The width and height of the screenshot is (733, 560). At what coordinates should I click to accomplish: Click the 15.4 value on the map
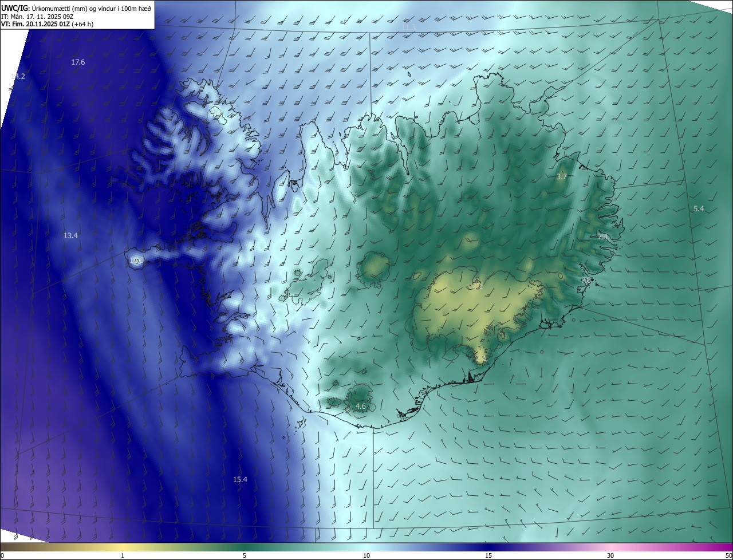click(x=240, y=479)
